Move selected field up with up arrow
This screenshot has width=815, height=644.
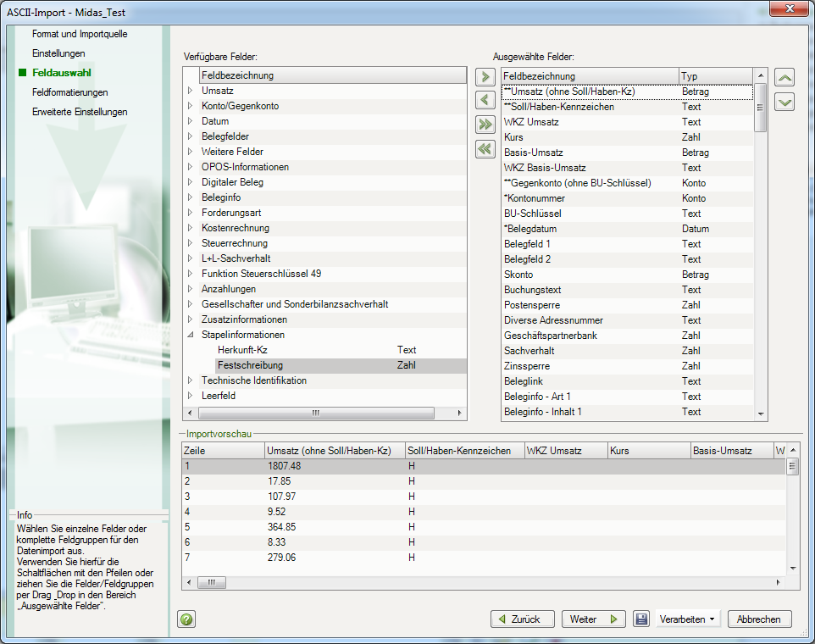point(785,77)
